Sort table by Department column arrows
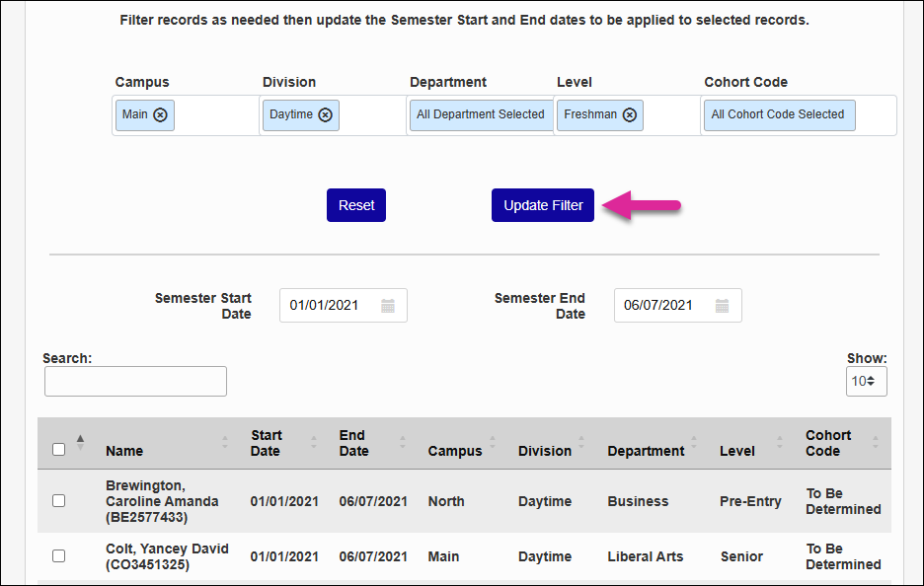 click(x=694, y=442)
